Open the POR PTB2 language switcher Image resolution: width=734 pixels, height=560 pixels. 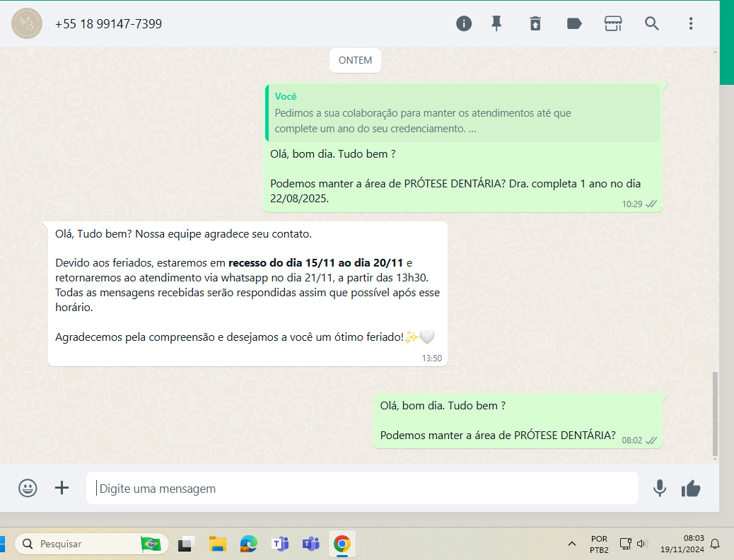[x=599, y=544]
